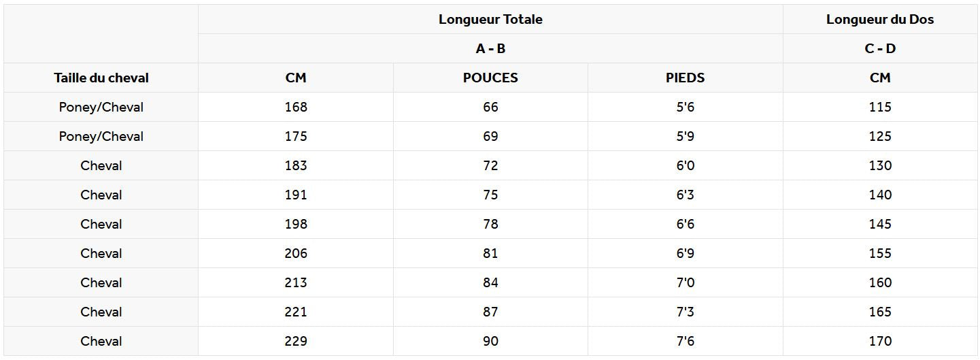The image size is (980, 360).
Task: Click the 69 inches cell
Action: [490, 136]
